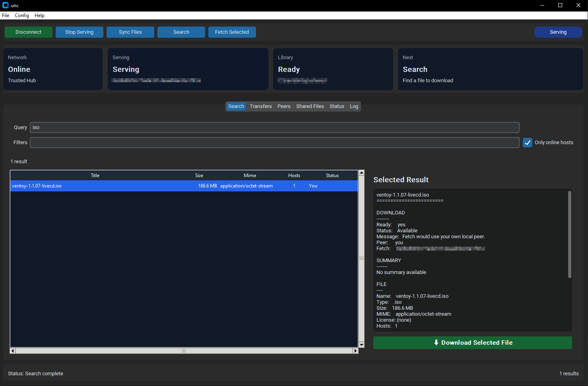Click into the Filters input field
The height and width of the screenshot is (386, 588).
[x=274, y=143]
